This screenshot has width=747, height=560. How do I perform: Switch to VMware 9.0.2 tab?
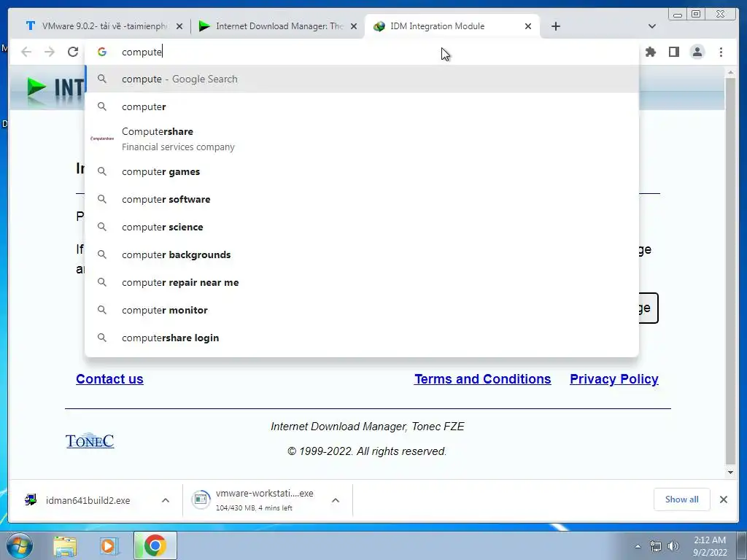click(x=102, y=26)
